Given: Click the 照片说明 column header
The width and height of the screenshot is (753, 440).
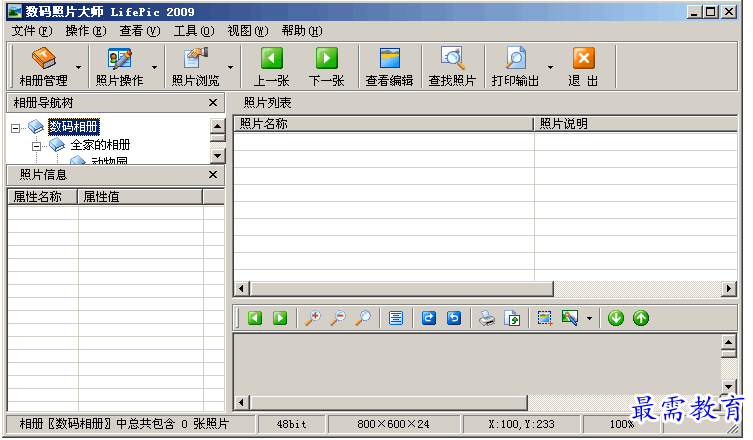Looking at the screenshot, I should [635, 124].
